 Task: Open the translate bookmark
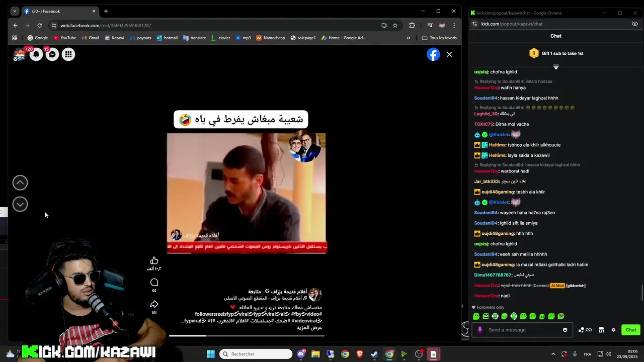(194, 38)
